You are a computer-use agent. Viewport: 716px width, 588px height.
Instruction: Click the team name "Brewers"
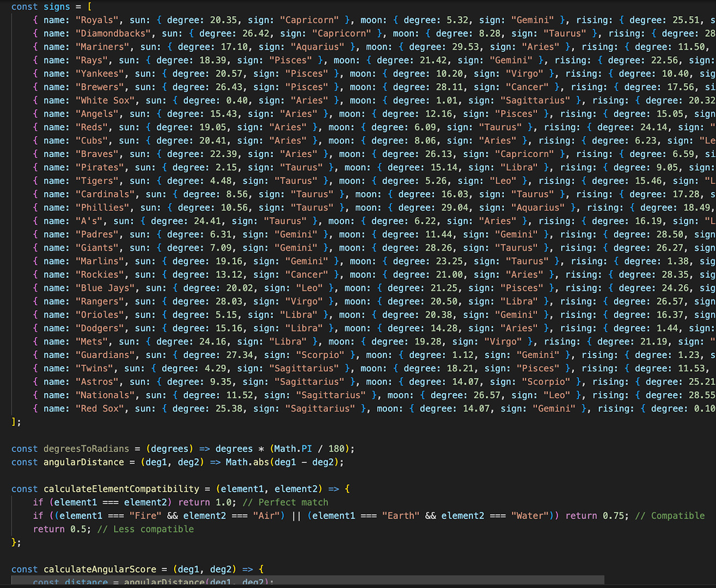click(100, 87)
